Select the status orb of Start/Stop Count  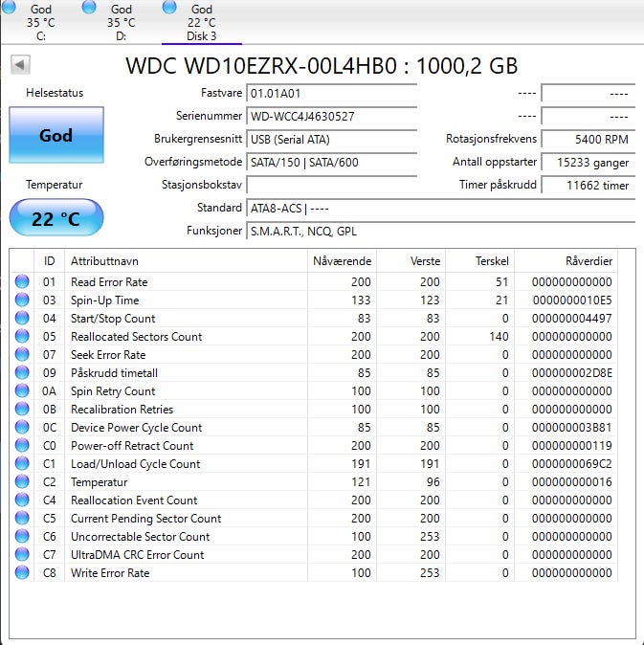click(x=22, y=318)
